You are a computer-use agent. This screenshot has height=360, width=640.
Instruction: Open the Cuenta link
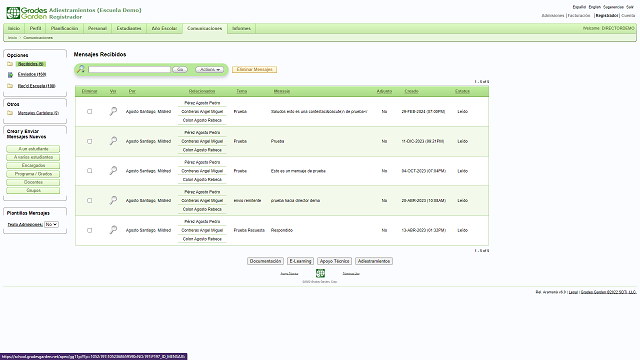click(628, 16)
